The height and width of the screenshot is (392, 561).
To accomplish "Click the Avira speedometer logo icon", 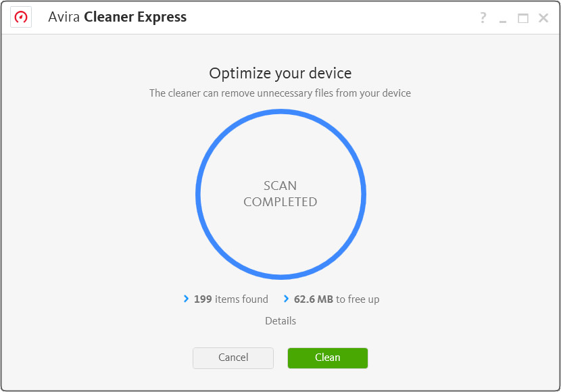I will [x=21, y=17].
